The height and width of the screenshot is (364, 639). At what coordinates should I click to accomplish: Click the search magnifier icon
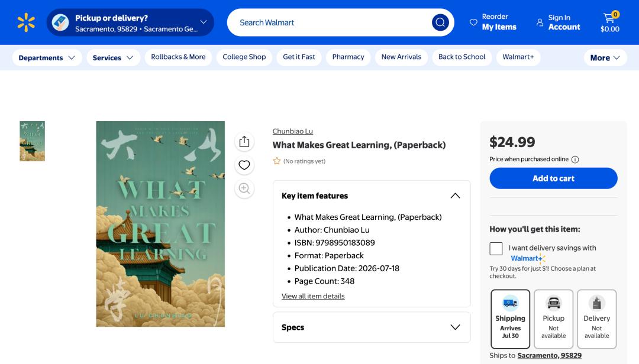[x=440, y=22]
